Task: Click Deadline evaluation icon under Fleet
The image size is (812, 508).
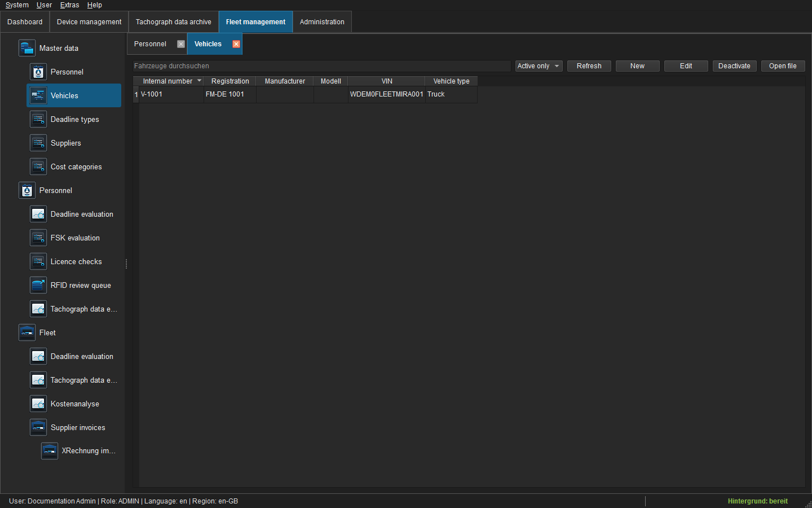Action: (38, 356)
